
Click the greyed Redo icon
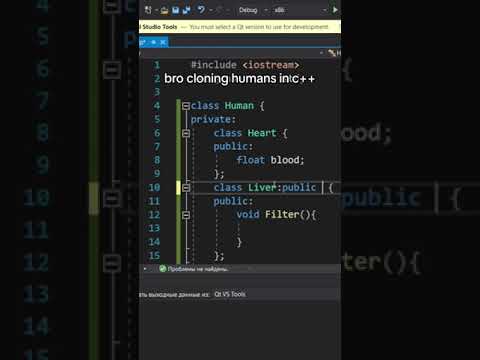pyautogui.click(x=219, y=10)
